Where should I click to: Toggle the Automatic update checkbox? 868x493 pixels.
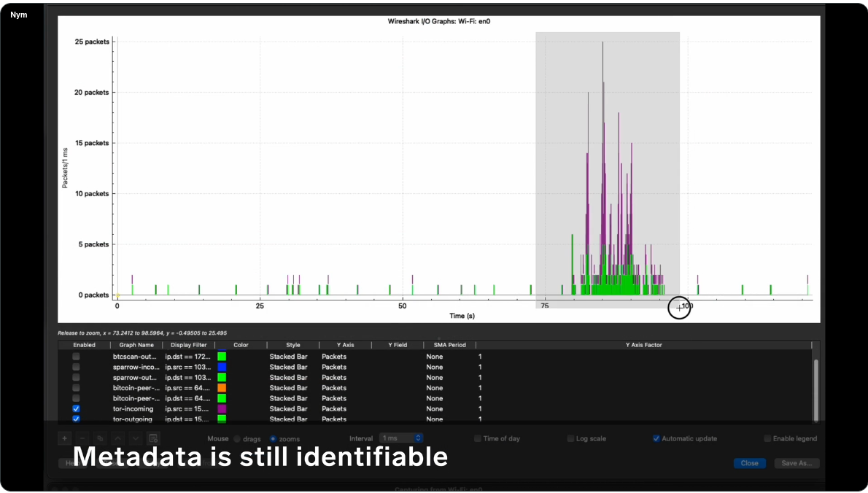click(656, 439)
